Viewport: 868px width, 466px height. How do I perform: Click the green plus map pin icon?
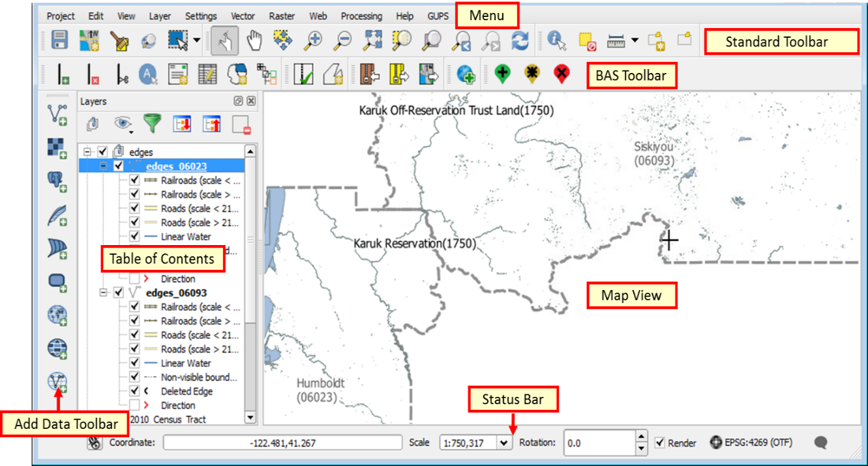[501, 74]
